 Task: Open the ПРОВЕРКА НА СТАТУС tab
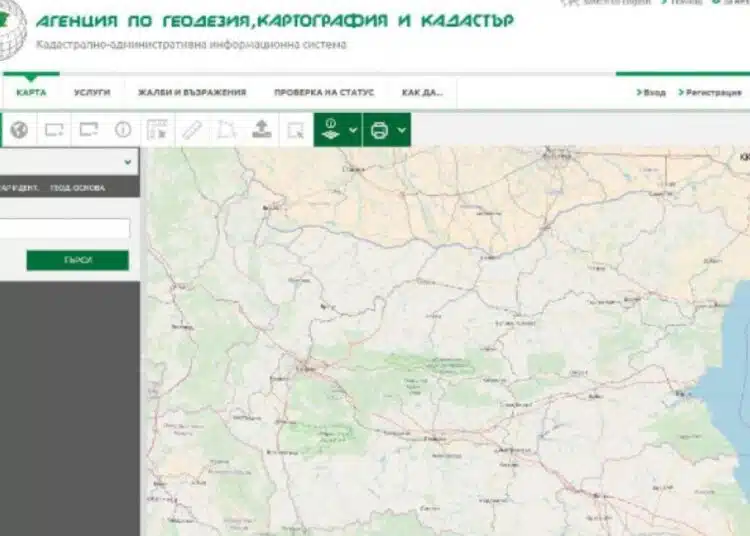click(x=324, y=92)
